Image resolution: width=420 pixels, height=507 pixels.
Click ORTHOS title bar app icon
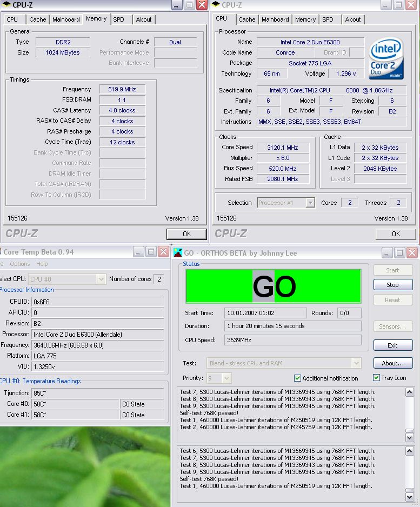tap(177, 252)
